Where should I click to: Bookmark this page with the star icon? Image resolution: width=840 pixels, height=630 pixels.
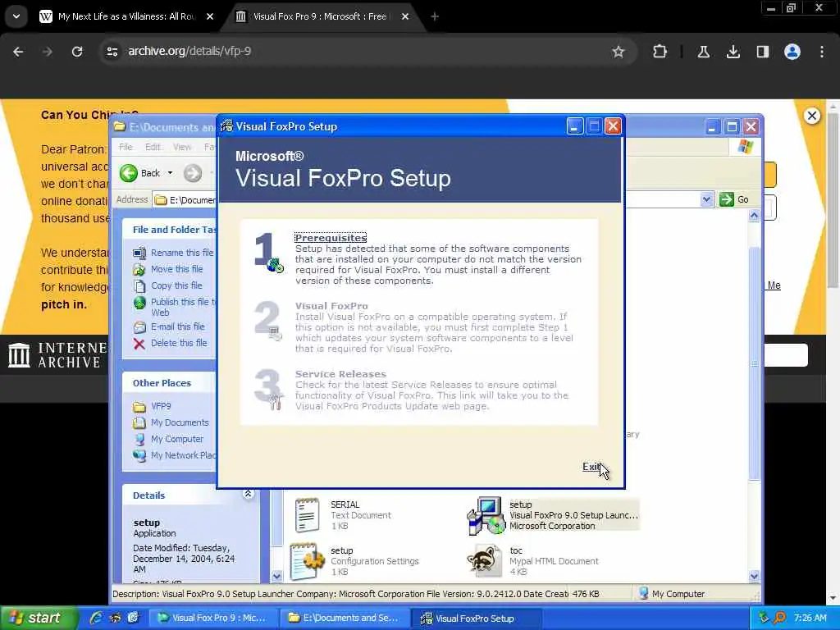tap(619, 52)
